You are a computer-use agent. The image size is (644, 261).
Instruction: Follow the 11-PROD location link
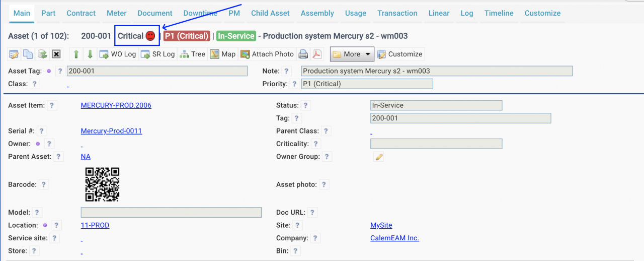coord(95,225)
